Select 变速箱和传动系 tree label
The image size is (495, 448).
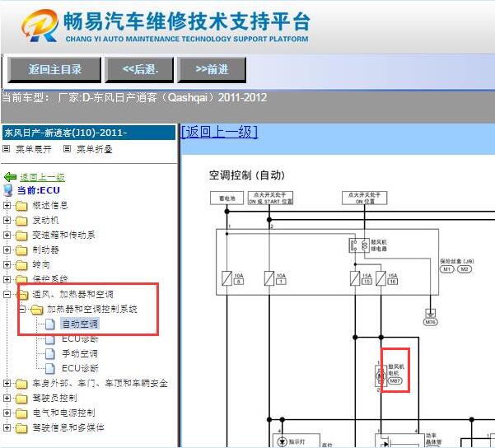click(63, 236)
